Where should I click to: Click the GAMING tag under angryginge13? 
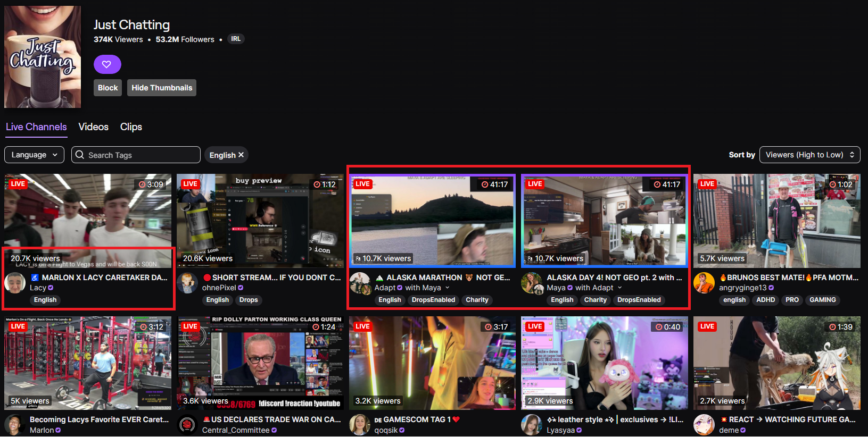tap(823, 300)
